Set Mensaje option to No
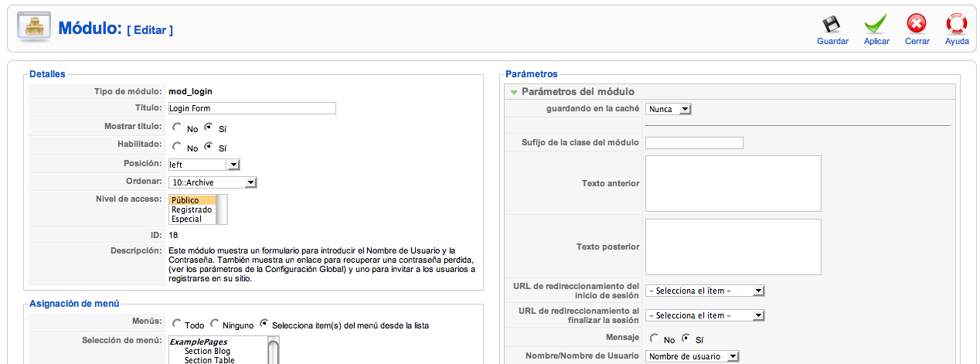 click(654, 338)
